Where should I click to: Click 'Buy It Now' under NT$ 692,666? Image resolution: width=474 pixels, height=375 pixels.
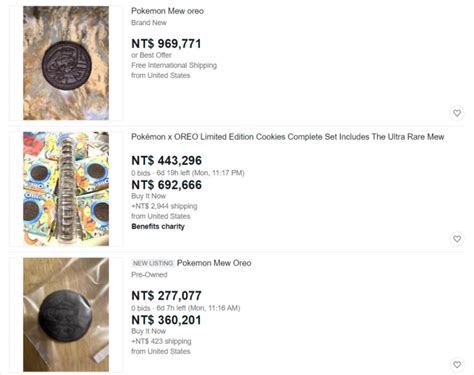click(x=148, y=196)
